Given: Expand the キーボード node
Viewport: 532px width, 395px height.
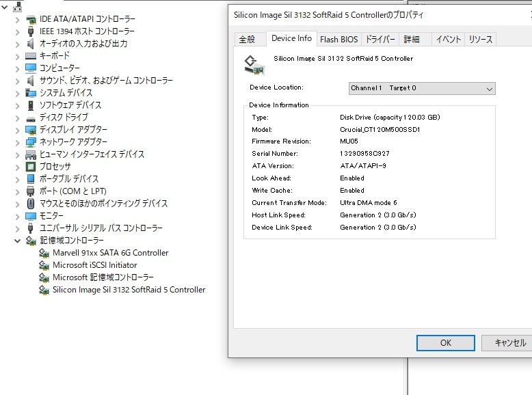Looking at the screenshot, I should tap(17, 57).
